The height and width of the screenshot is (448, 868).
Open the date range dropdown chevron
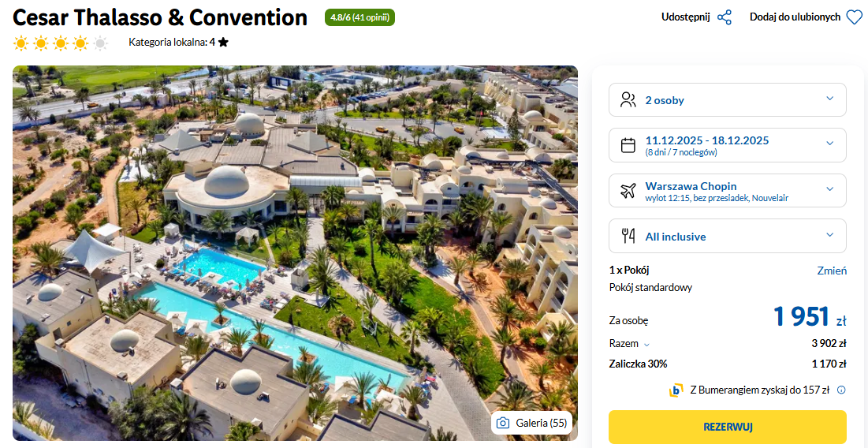pos(829,144)
